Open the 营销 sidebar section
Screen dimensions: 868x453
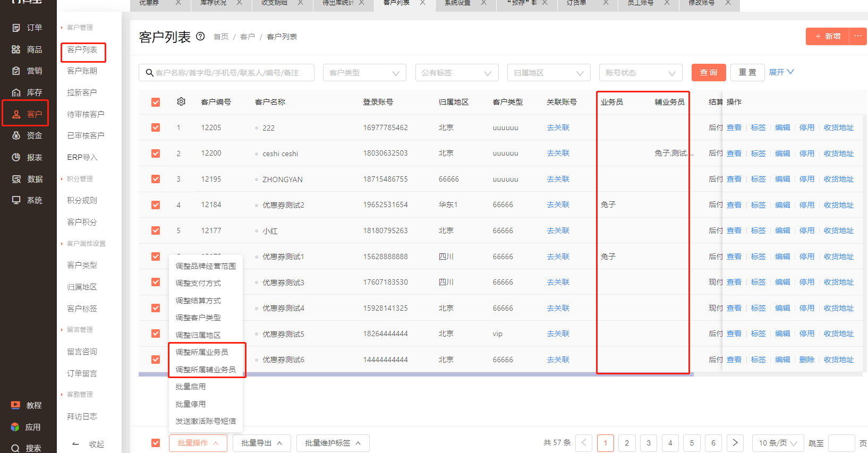click(x=27, y=71)
